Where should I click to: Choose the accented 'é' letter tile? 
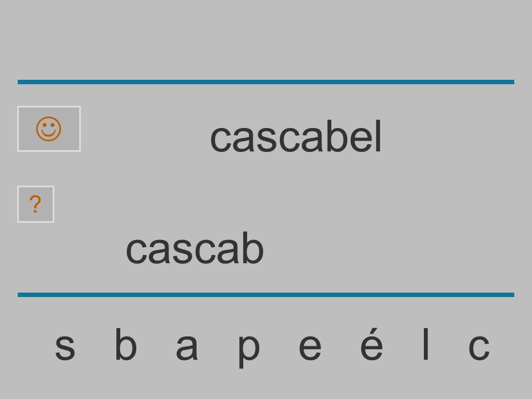[x=371, y=344]
